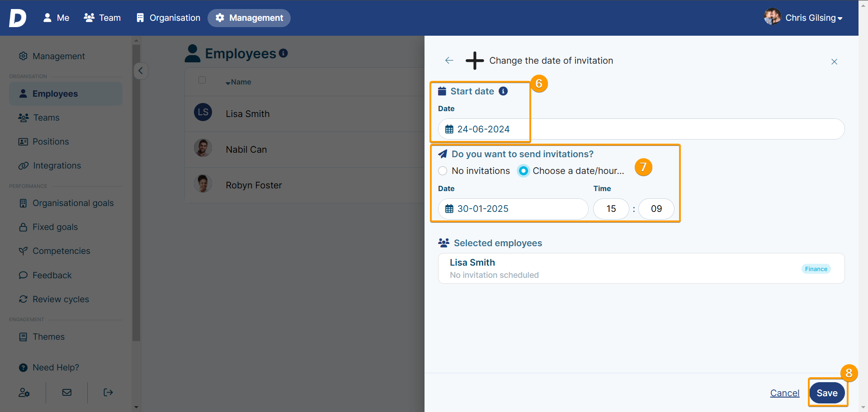Click the Save button
The width and height of the screenshot is (868, 412).
click(827, 393)
